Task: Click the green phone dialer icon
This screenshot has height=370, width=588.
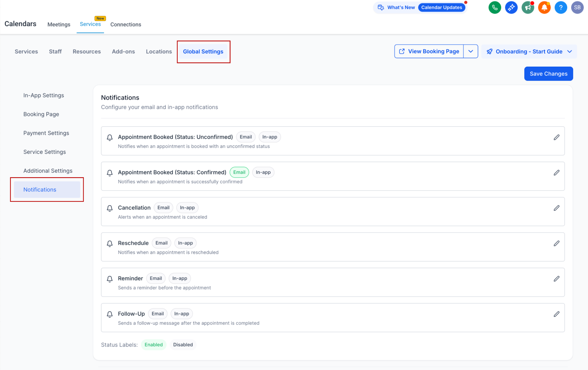Action: click(495, 8)
